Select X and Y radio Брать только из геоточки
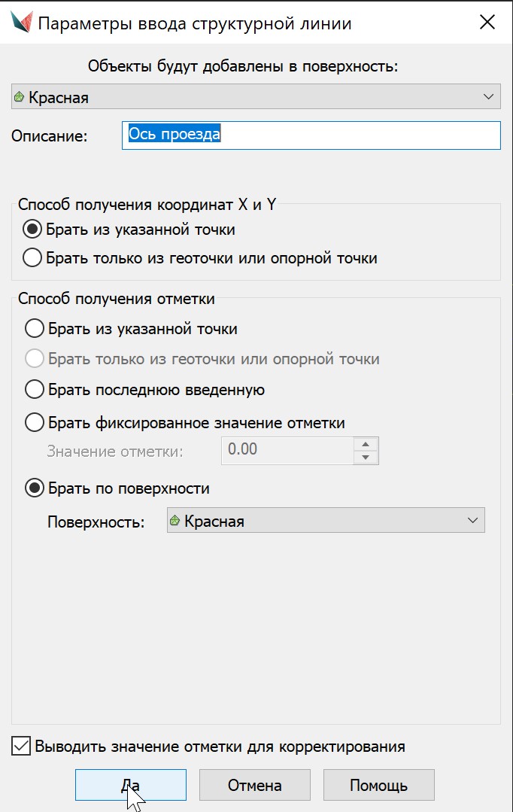Screen dimensions: 513x812 click(32, 258)
